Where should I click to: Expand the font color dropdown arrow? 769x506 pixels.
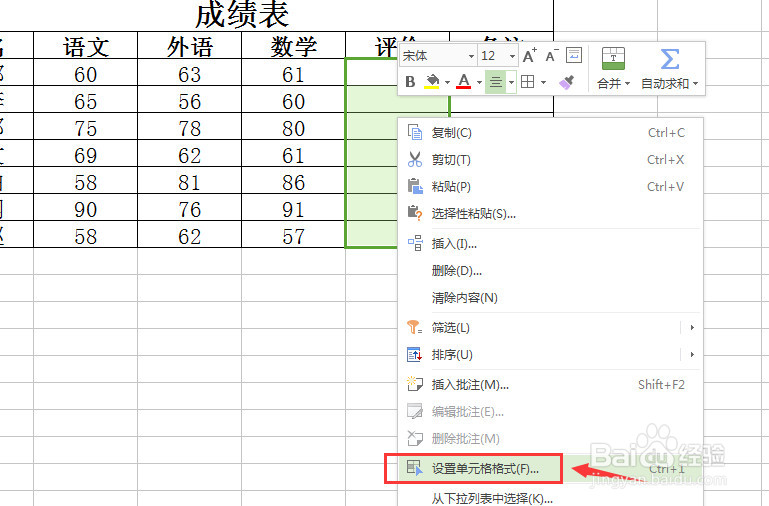(479, 82)
